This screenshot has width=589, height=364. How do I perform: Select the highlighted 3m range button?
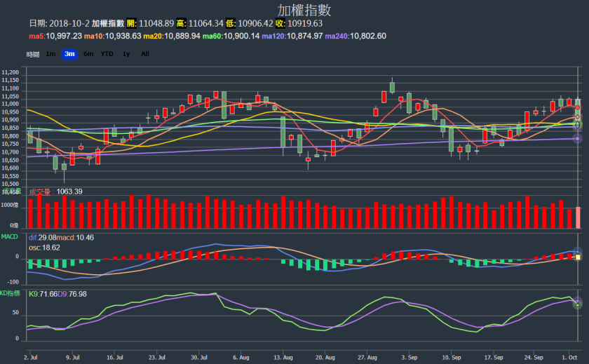coord(69,54)
